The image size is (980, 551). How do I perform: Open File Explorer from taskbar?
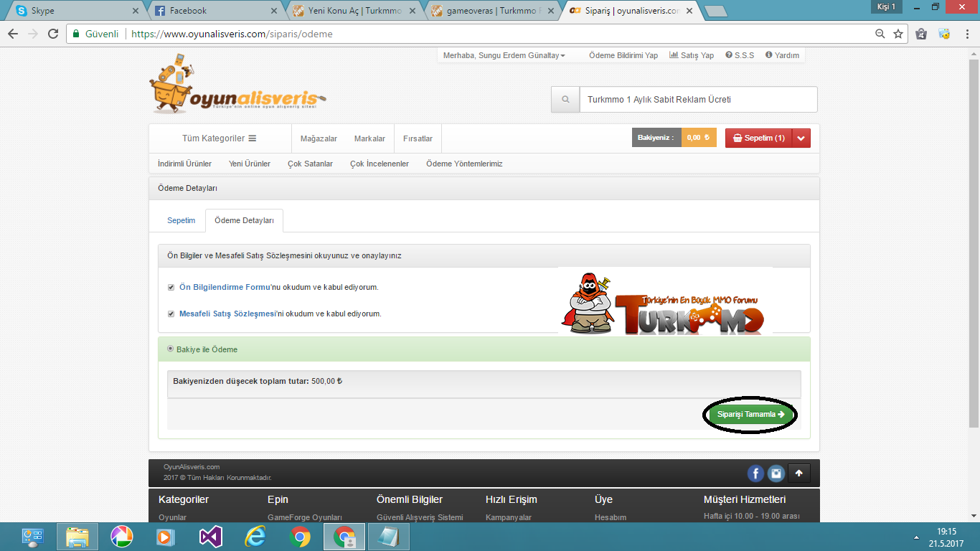click(x=77, y=537)
